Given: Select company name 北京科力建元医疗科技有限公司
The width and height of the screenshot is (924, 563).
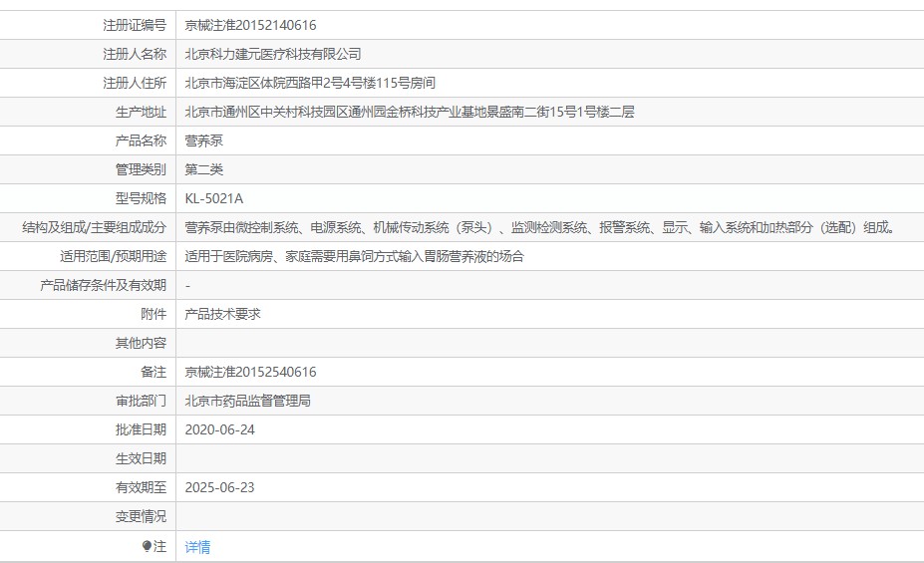Looking at the screenshot, I should tap(273, 54).
